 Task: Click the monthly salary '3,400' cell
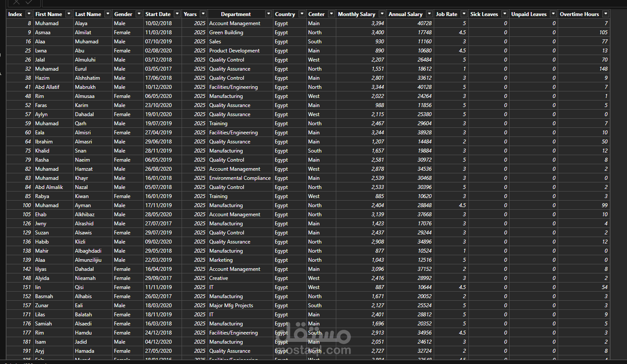[x=361, y=32]
